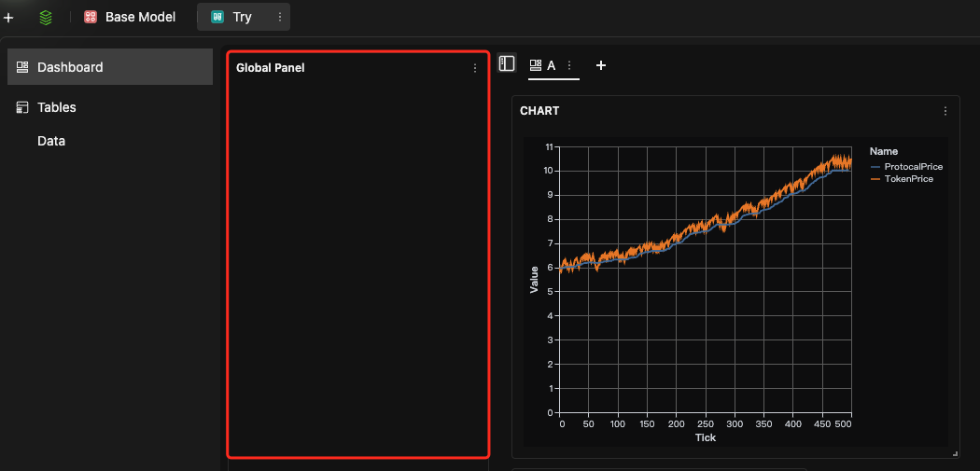Toggle the side panel layout icon
Screen dimensions: 980x471
tap(507, 63)
